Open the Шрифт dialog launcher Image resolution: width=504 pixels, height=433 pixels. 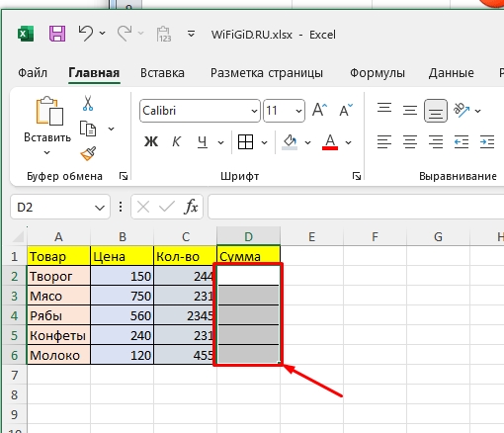[357, 176]
